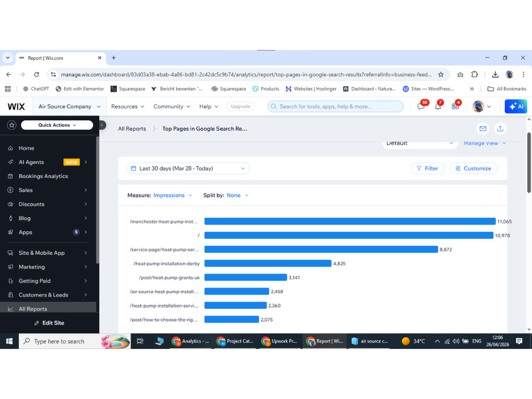Switch to Upwork Pr... taskbar window
The width and height of the screenshot is (532, 399).
(x=280, y=342)
